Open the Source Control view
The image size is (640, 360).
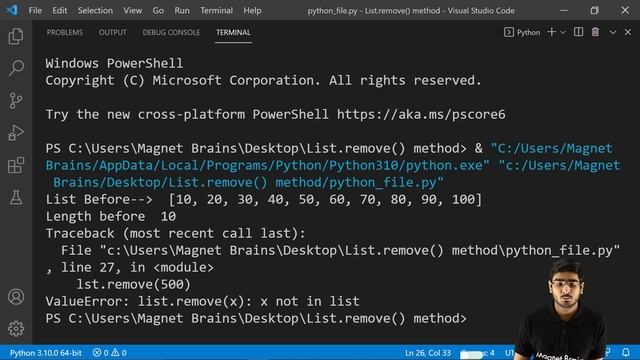pos(16,100)
